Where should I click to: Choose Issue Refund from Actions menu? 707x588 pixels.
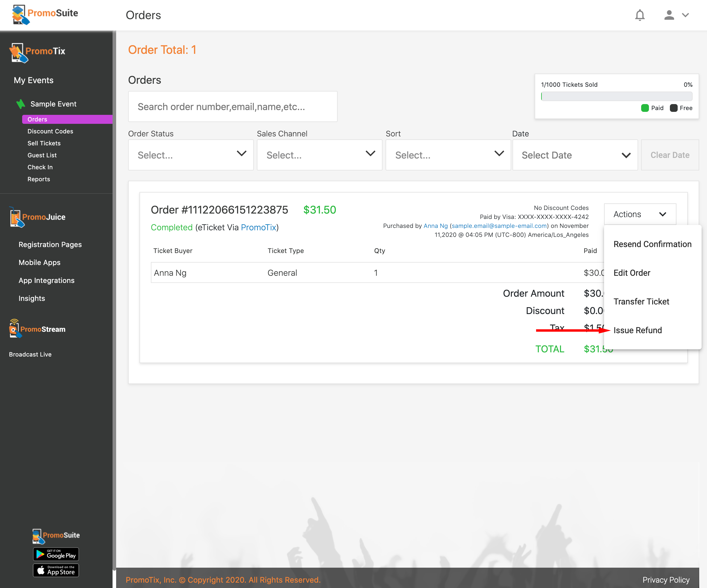click(637, 330)
